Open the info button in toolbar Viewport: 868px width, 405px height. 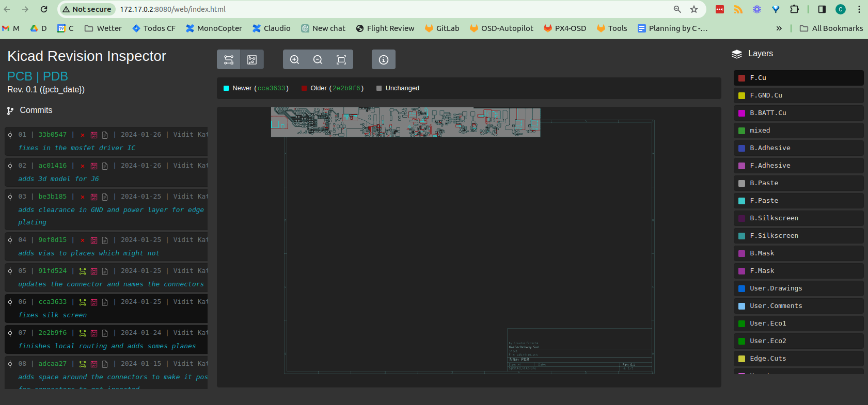pyautogui.click(x=384, y=60)
